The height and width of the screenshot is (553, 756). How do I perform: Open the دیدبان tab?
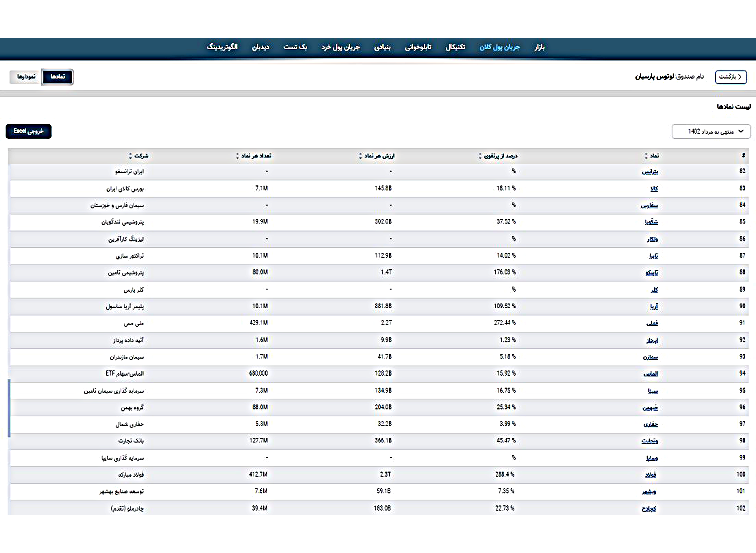click(x=261, y=47)
